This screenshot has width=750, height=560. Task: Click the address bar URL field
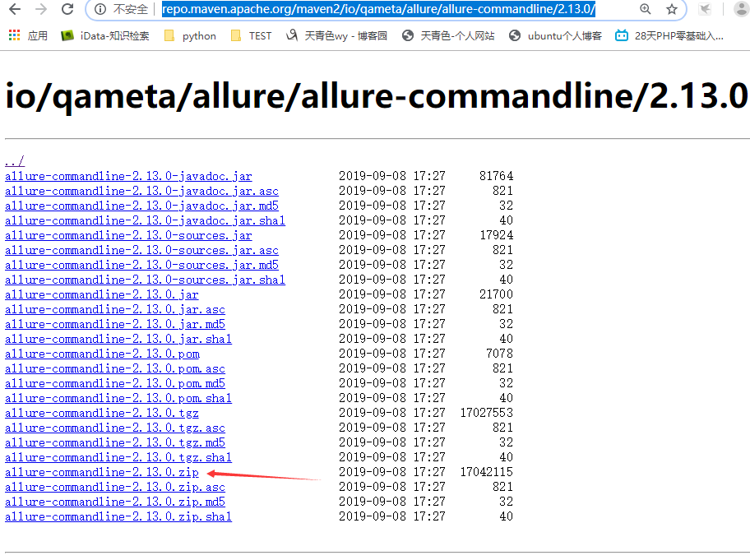tap(378, 9)
